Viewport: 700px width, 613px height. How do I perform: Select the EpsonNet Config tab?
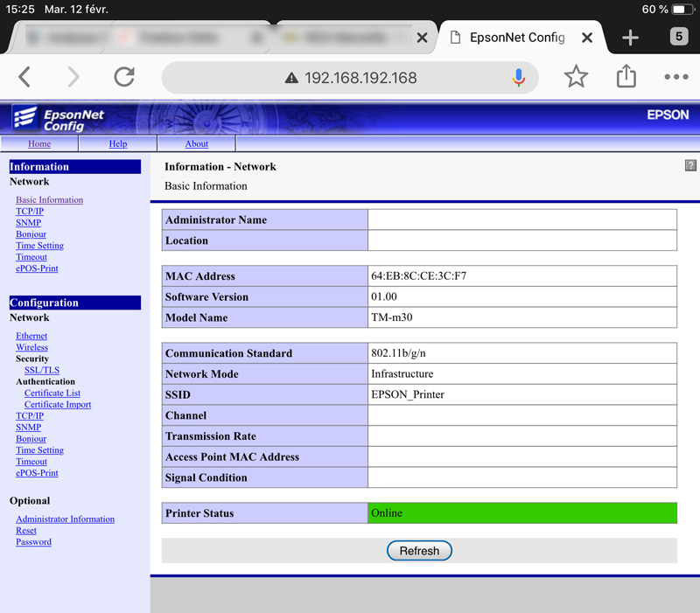(517, 38)
